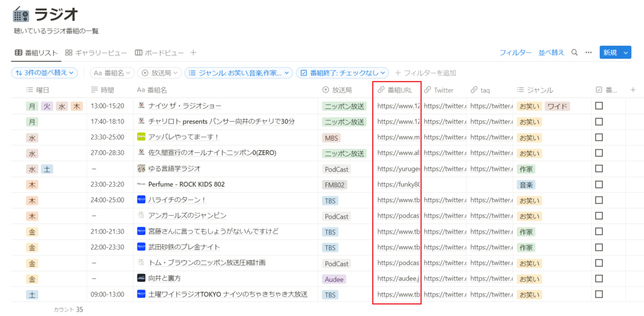Check 番組終了 for アッパレやってまーす!
The height and width of the screenshot is (316, 644).
click(x=599, y=137)
